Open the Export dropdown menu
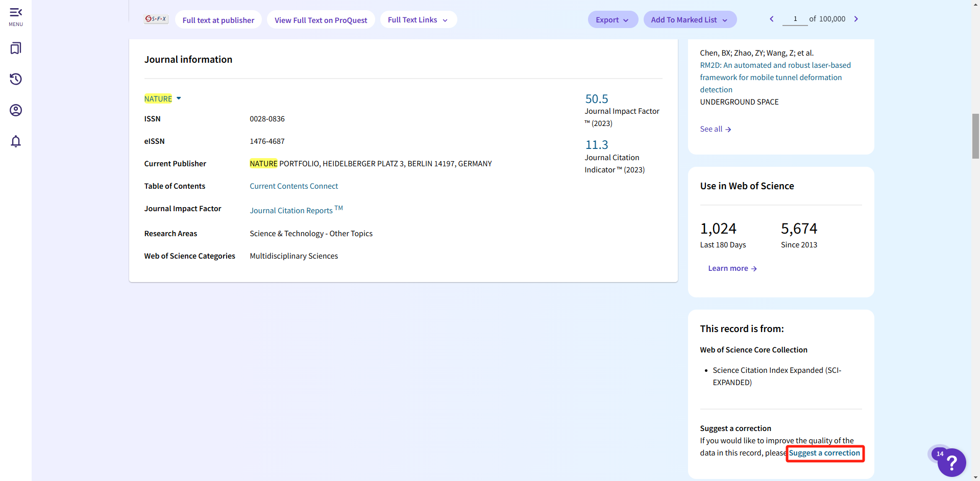Viewport: 980px width, 481px height. point(612,20)
